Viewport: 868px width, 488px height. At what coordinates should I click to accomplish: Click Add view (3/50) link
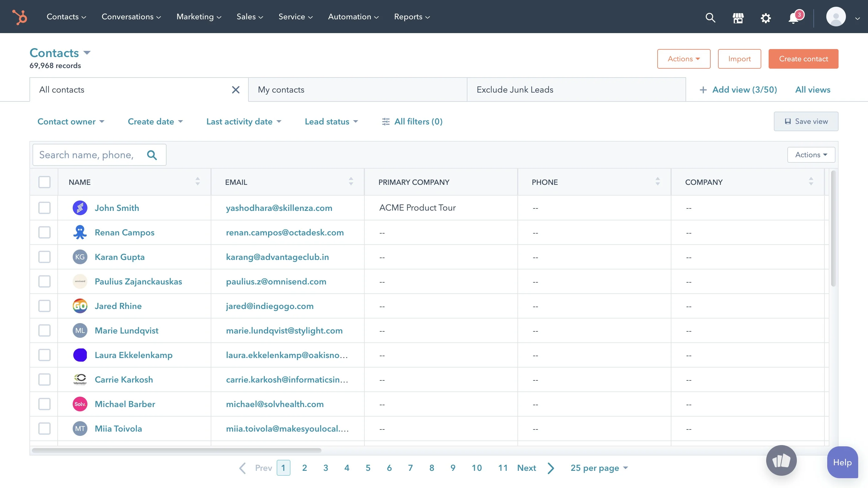738,90
